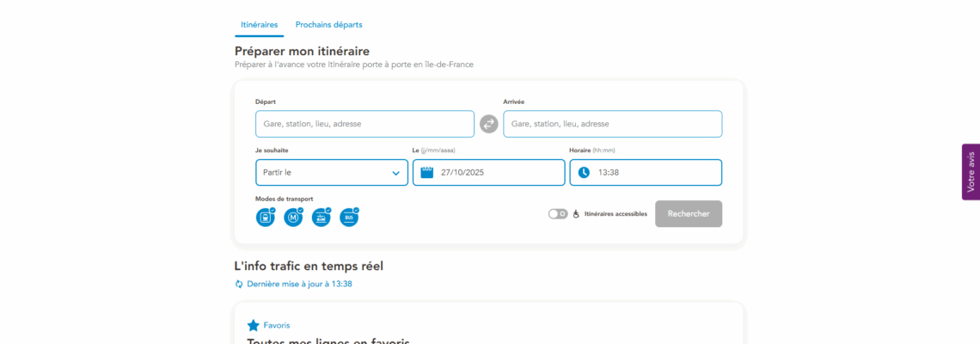Expand the Je souhaite chevron arrow
The height and width of the screenshot is (344, 980).
click(395, 173)
